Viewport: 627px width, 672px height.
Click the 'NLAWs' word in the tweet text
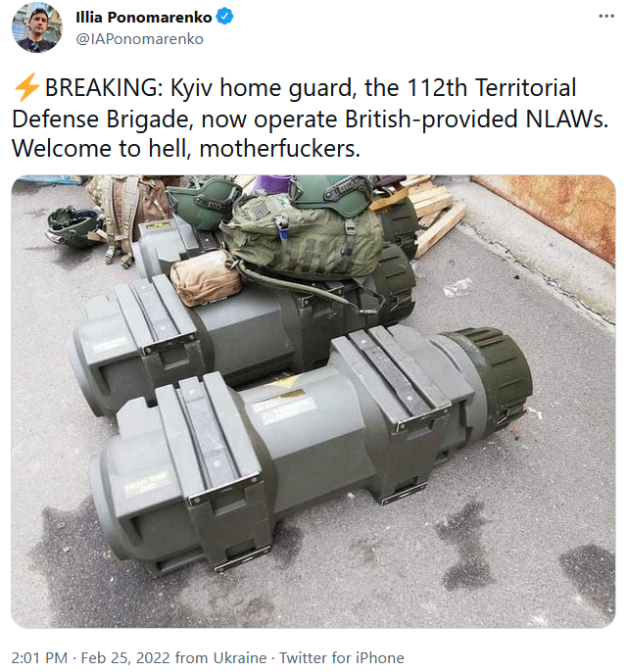566,119
